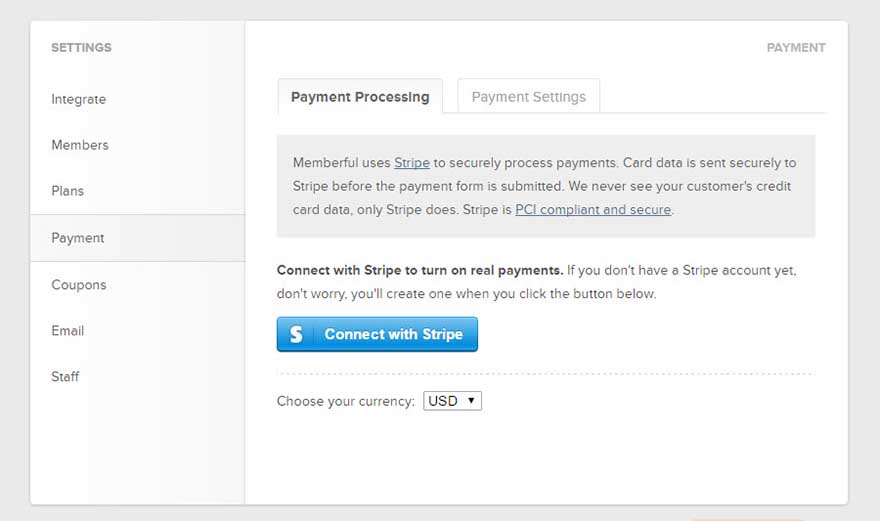Click the bold turn on real payments text

click(420, 270)
